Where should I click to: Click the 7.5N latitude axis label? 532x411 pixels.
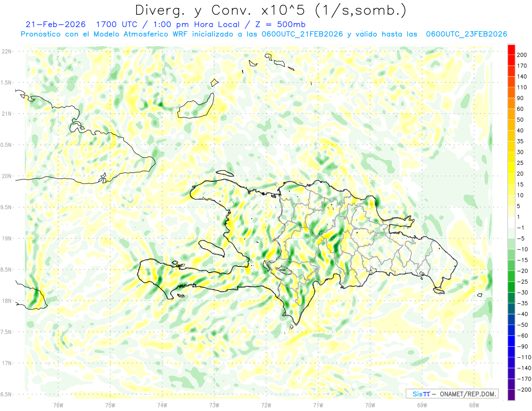(7, 332)
